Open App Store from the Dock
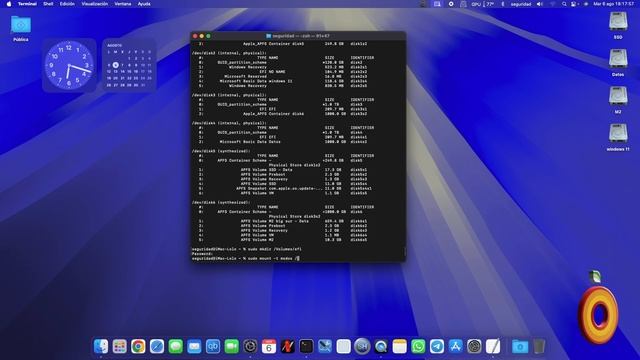Screen dimensions: 640x360 (x=456, y=347)
